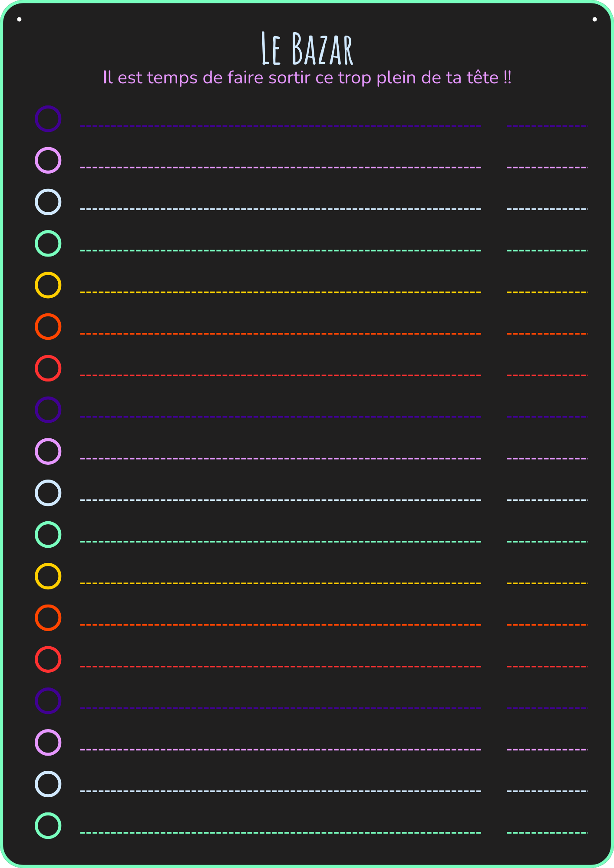Check the second yellow circle checkbox

coord(48,576)
